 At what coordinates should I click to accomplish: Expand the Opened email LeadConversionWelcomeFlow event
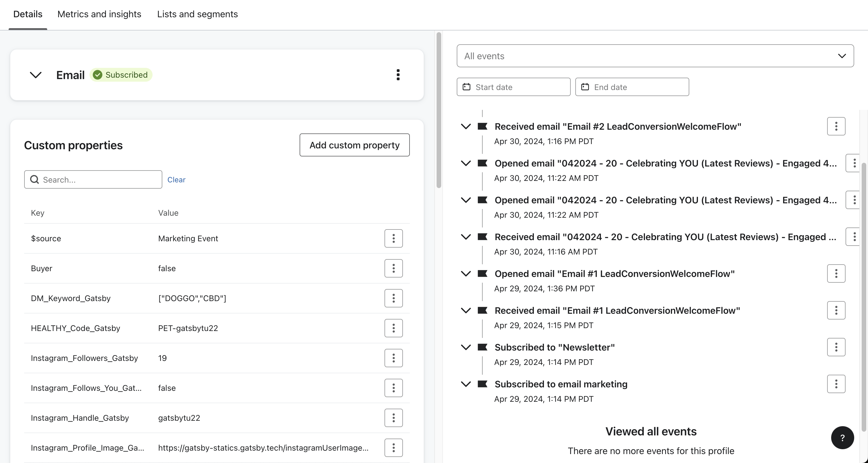click(x=465, y=273)
